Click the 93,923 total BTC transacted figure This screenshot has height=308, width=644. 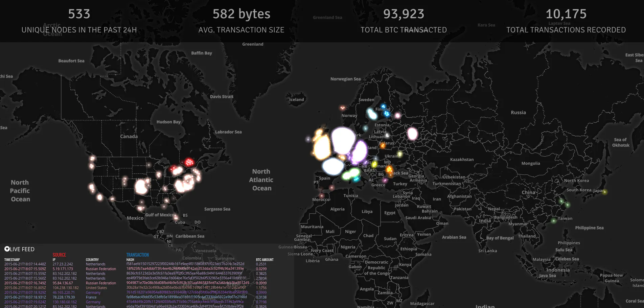[404, 14]
